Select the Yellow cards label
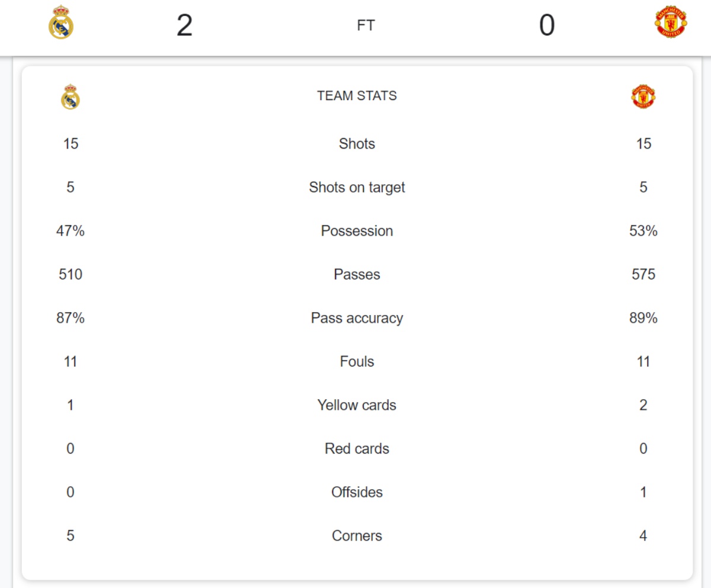The height and width of the screenshot is (588, 711). 357,406
